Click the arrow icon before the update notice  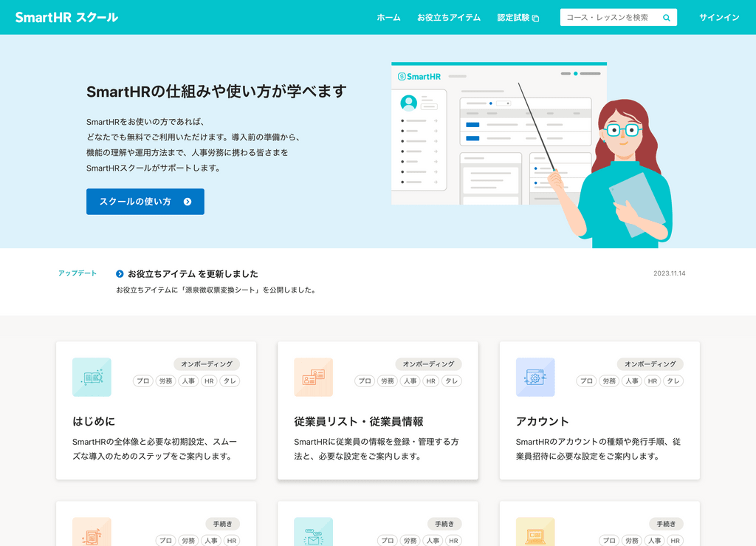120,273
